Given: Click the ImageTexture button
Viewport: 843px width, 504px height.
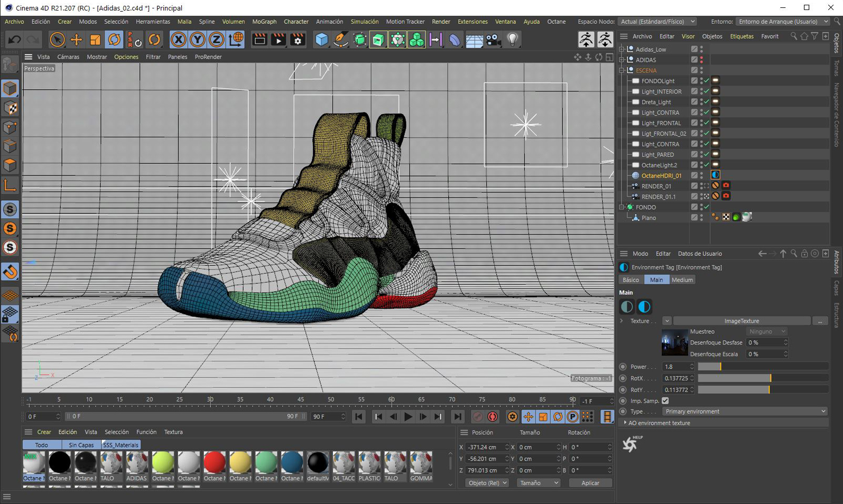Looking at the screenshot, I should [742, 321].
